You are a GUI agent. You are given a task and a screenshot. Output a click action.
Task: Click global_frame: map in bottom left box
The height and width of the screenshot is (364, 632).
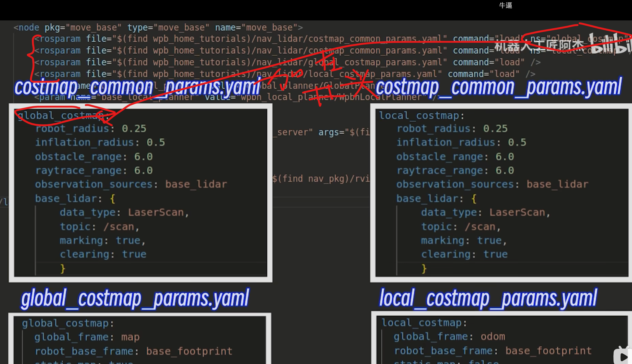tap(87, 337)
